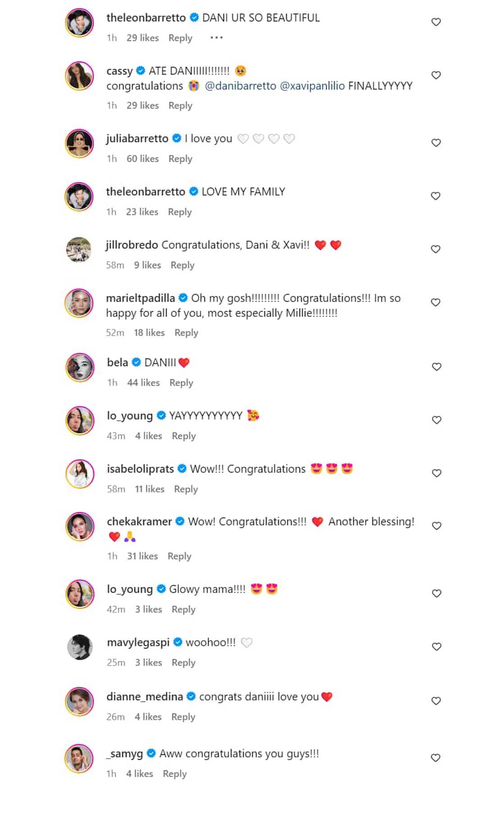
Task: Open dianne_medina's profile via username
Action: pos(144,697)
